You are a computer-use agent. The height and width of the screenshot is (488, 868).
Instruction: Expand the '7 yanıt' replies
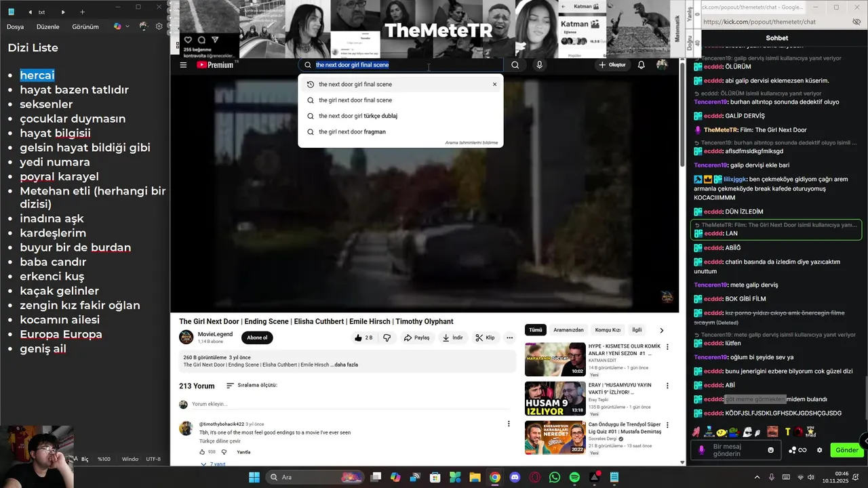point(214,464)
